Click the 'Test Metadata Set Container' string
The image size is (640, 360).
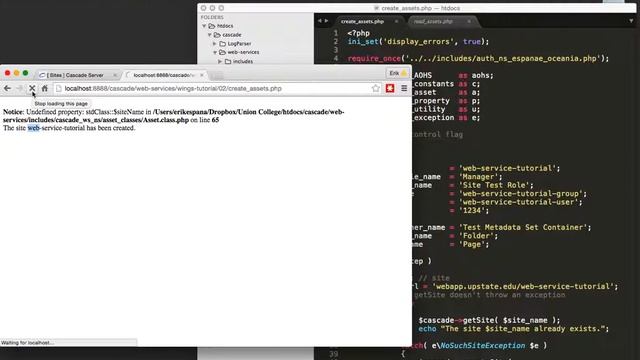(x=525, y=227)
